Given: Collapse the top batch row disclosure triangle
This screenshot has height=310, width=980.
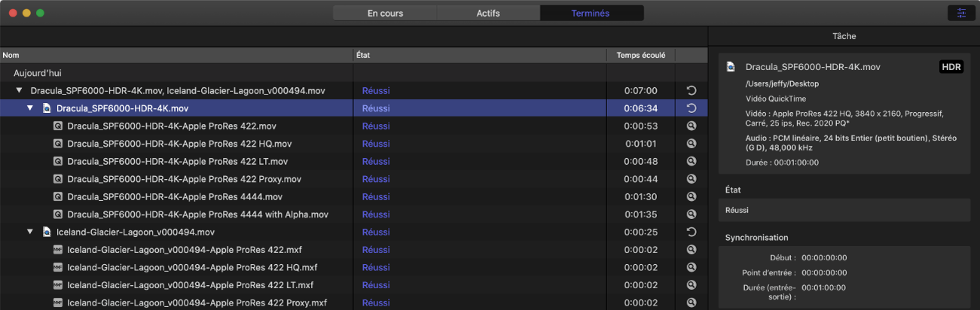Looking at the screenshot, I should (x=20, y=90).
